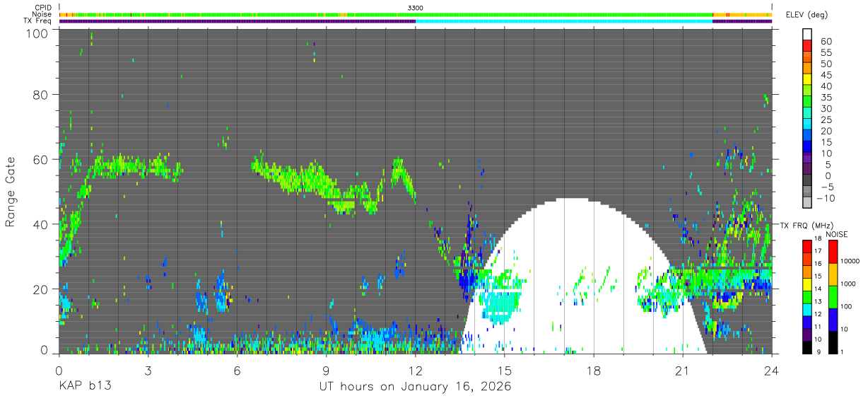
Task: Select the cyan 25-degree elevation swatch
Action: [807, 124]
